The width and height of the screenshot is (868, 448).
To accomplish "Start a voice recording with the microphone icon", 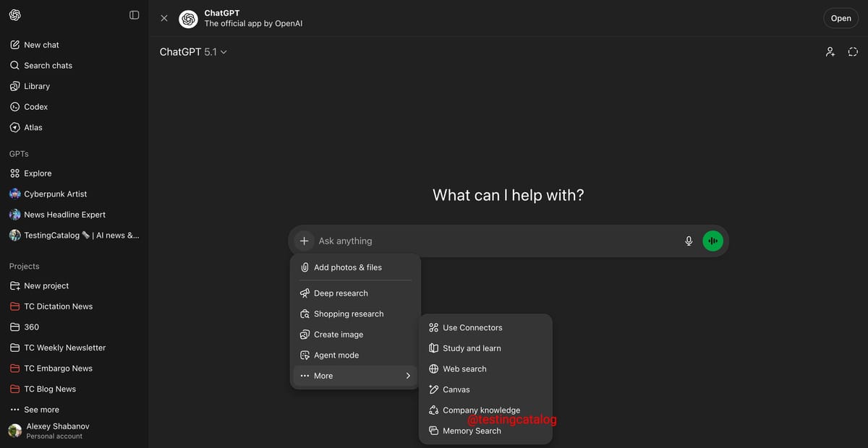I will pyautogui.click(x=689, y=241).
